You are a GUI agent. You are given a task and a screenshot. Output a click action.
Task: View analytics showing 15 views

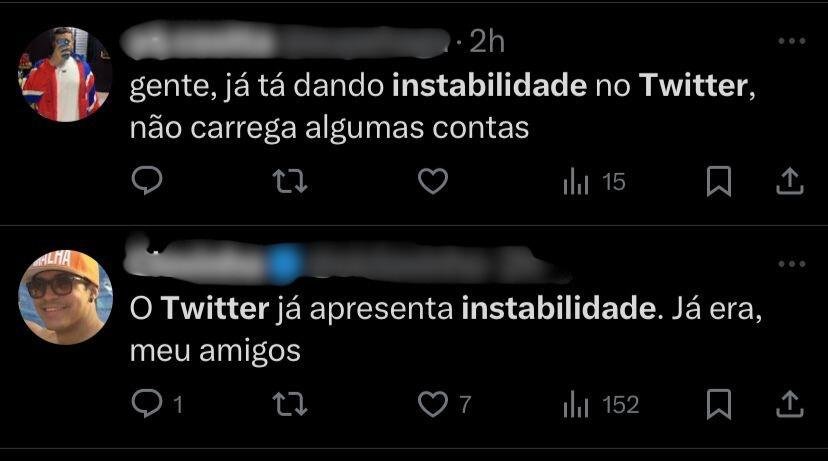coord(595,182)
